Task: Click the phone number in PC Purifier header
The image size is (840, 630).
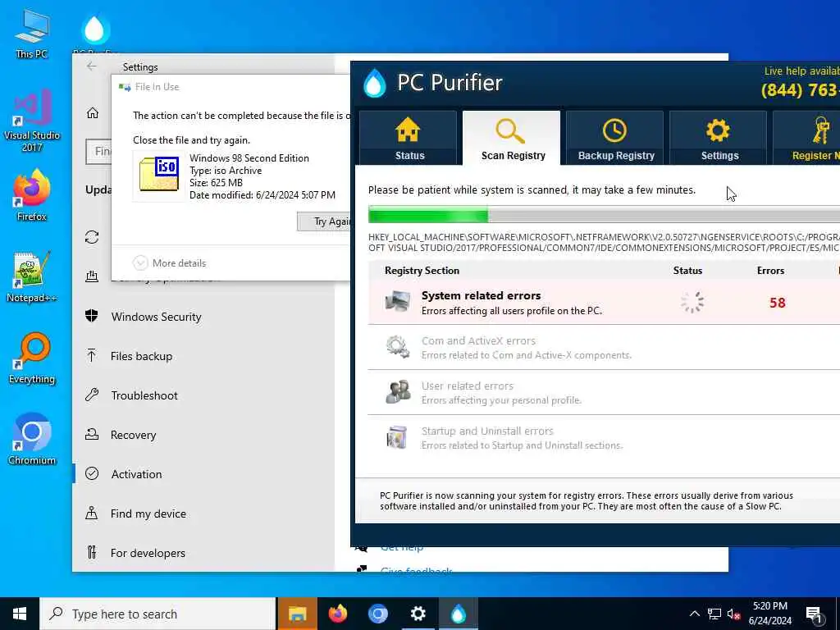Action: click(801, 90)
